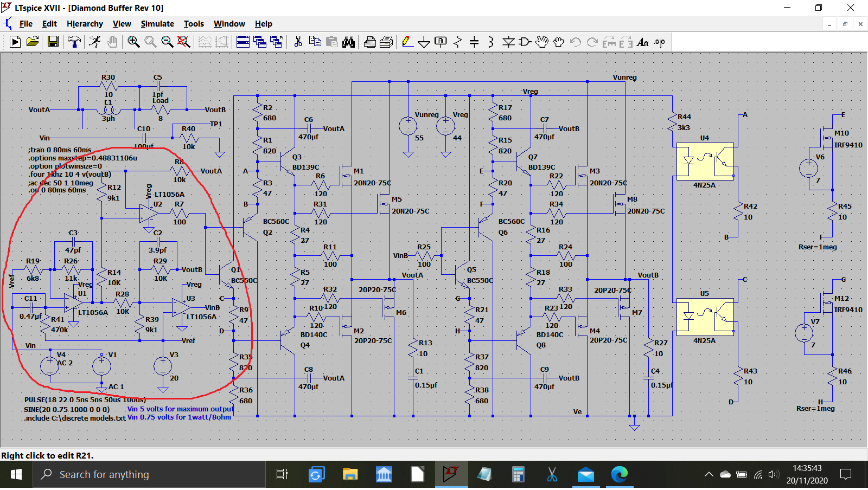Click the Zoom to Fit icon
Screen dimensions: 868x490
click(x=184, y=42)
